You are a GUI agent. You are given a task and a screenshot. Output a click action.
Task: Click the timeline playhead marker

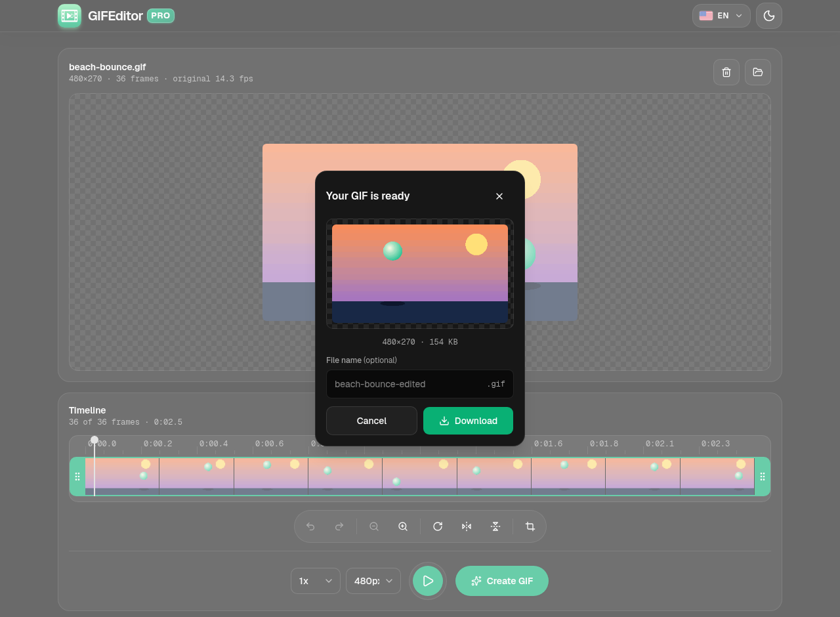tap(94, 440)
